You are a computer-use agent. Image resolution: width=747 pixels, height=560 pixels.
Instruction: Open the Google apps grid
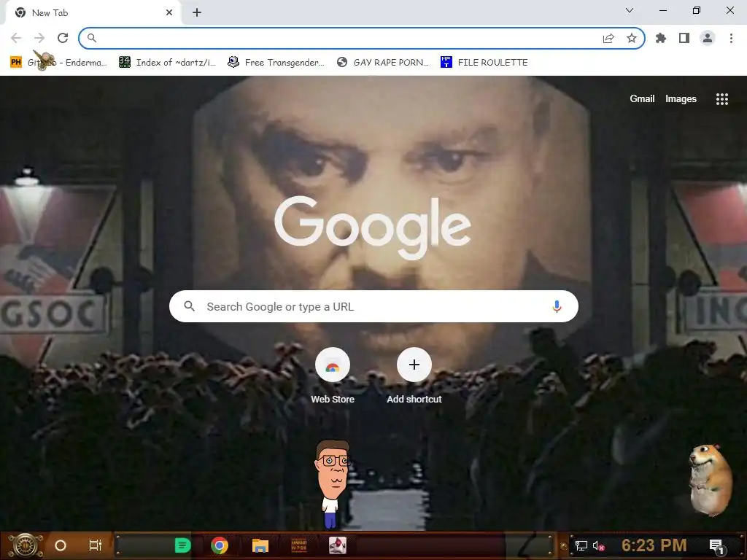(x=721, y=98)
